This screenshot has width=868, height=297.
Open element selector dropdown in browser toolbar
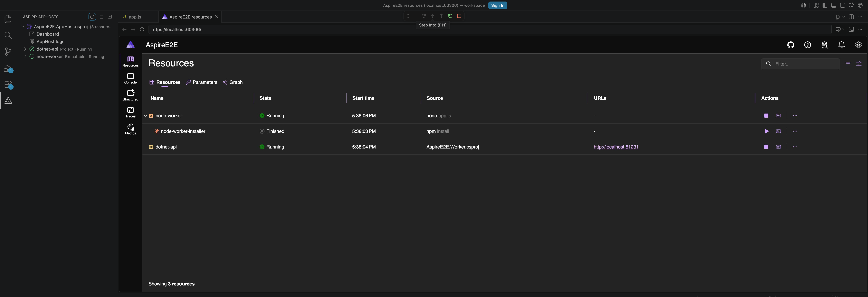(843, 29)
